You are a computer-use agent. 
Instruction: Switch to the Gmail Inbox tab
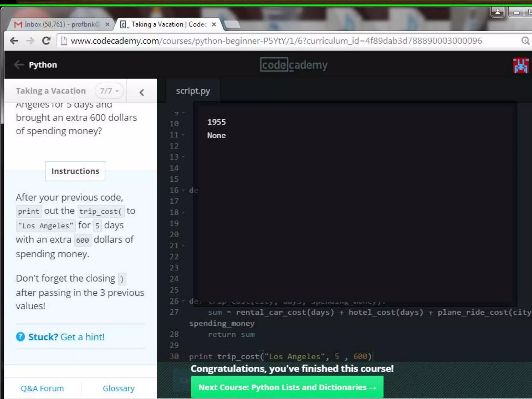click(61, 24)
